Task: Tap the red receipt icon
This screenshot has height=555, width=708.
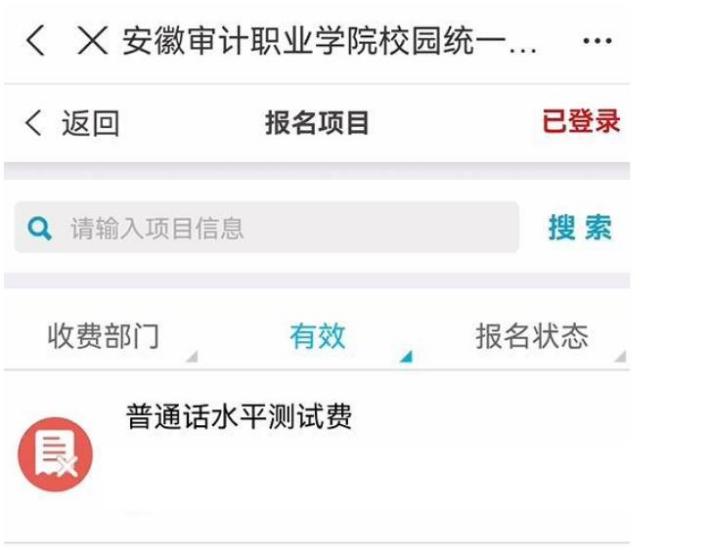Action: [56, 454]
